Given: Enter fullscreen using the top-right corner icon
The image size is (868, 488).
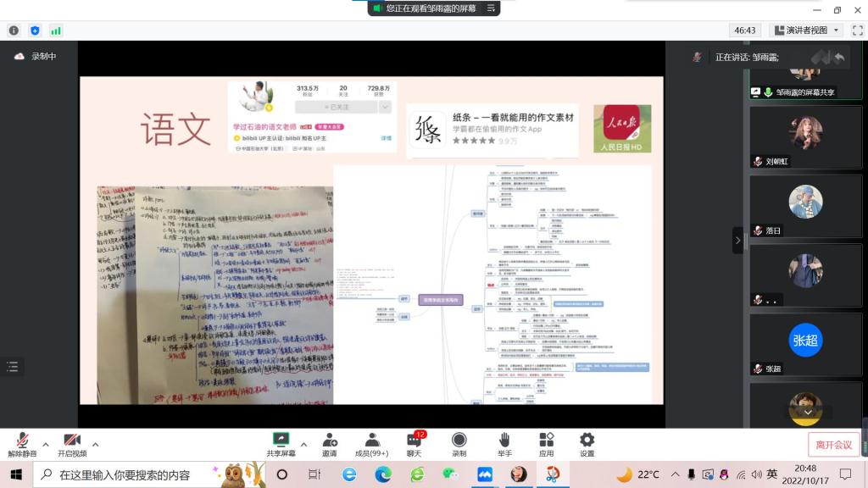Looking at the screenshot, I should (x=855, y=30).
